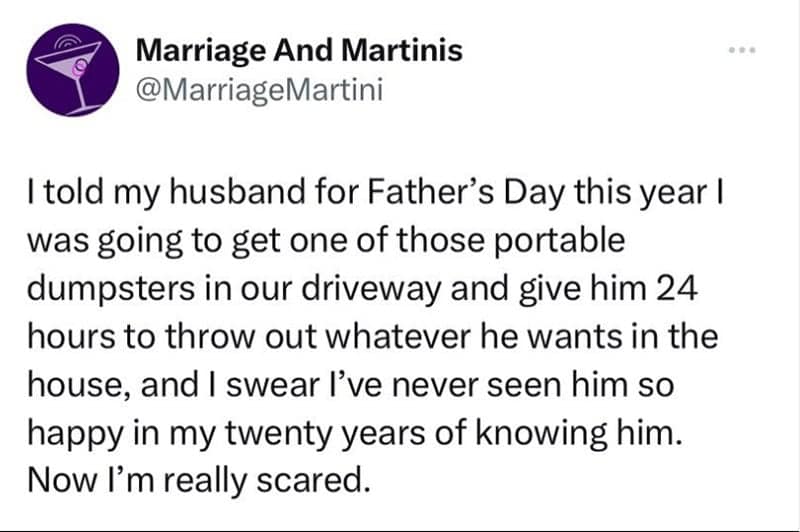Click the word "Martinis" in the display name
This screenshot has height=532, width=800.
click(408, 49)
